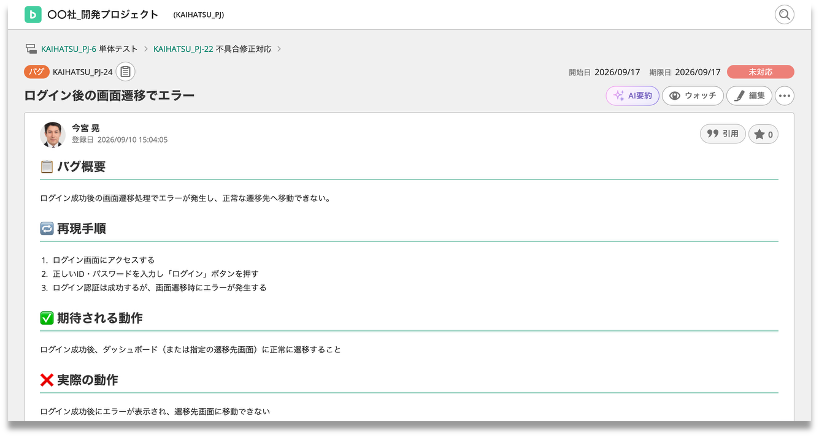
Task: Quote the description with 引用 button
Action: click(x=723, y=134)
